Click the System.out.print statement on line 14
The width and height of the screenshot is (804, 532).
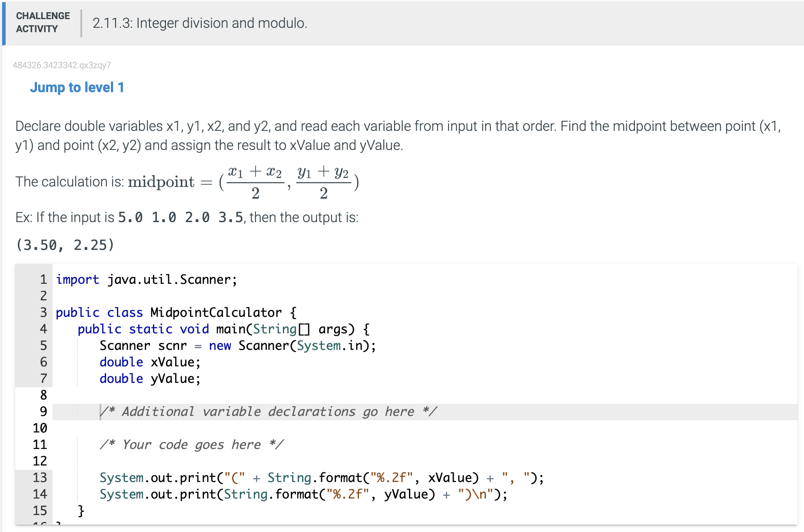[x=303, y=494]
